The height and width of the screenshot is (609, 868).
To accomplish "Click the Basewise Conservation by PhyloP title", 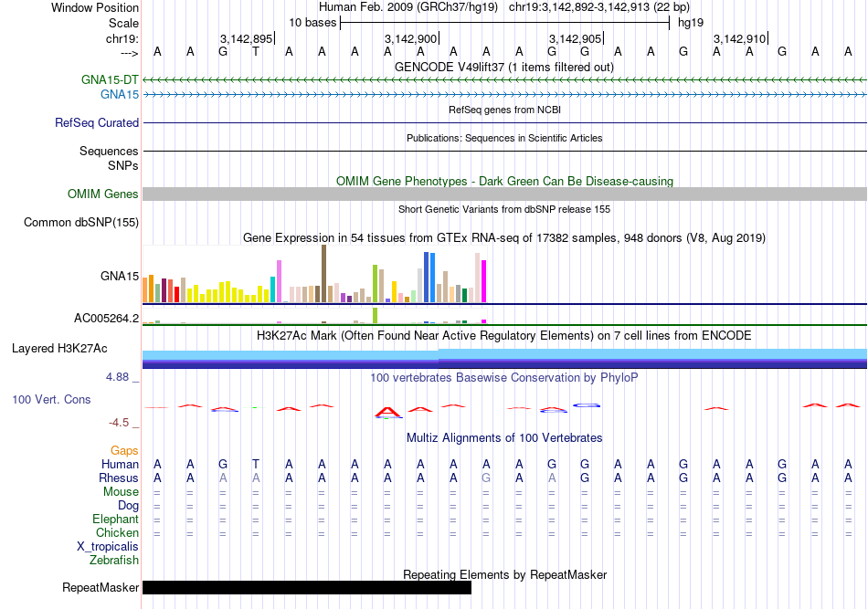I will pos(504,378).
